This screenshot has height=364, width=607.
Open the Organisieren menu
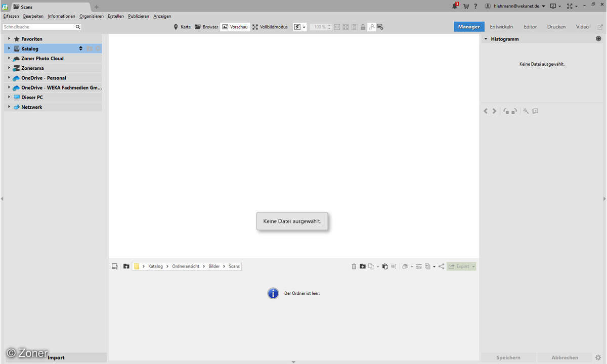click(92, 16)
